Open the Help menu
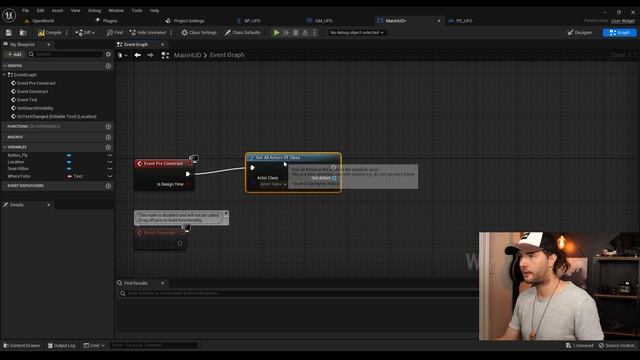This screenshot has height=360, width=640. click(154, 11)
